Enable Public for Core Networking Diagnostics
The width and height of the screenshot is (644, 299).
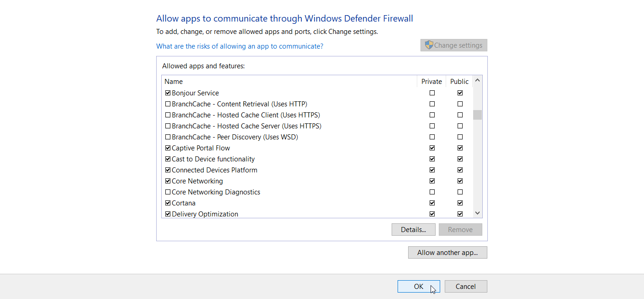pos(460,192)
